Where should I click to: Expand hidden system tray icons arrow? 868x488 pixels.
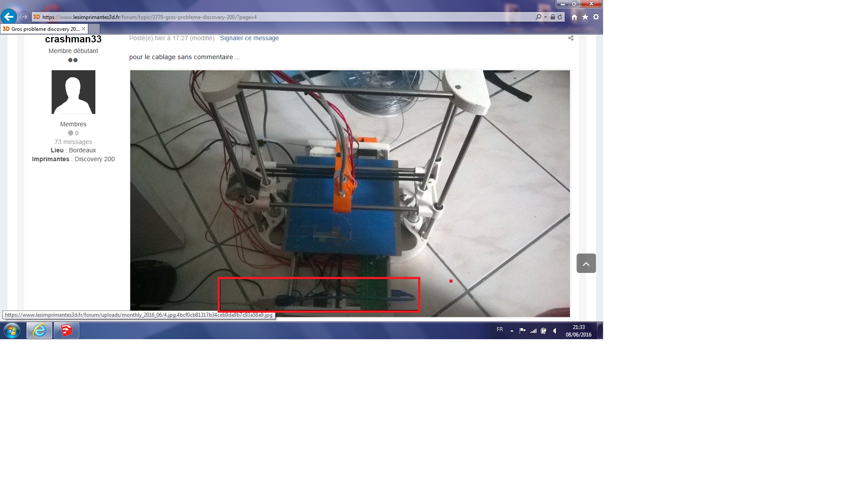[512, 330]
